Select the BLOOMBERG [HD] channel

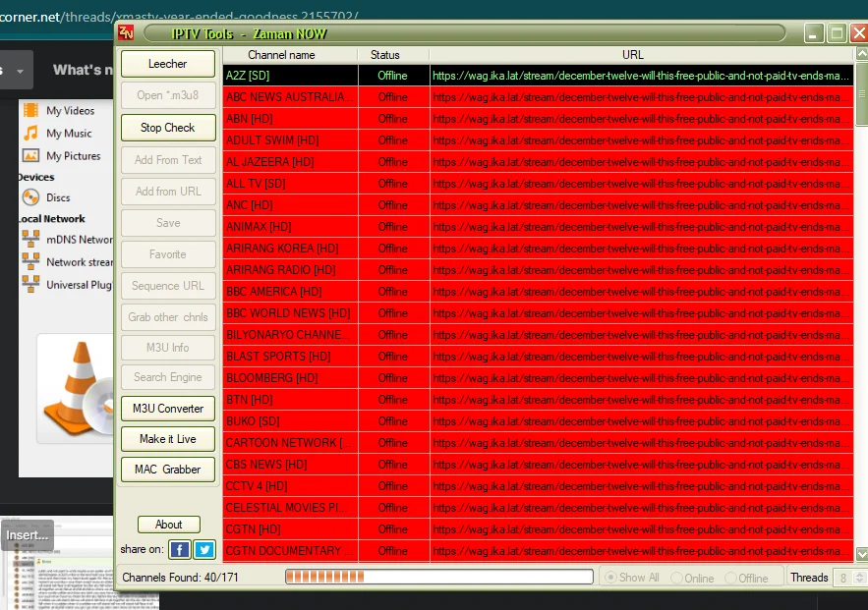click(538, 378)
